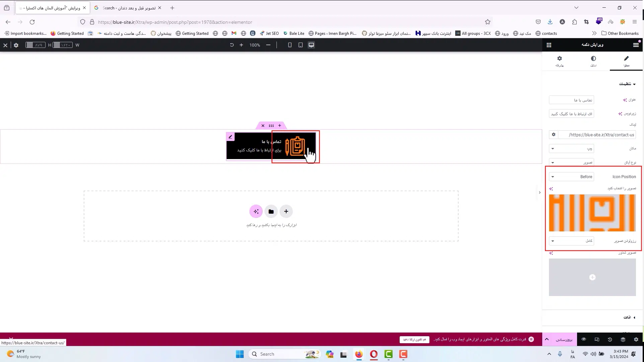Zoom in the preview canvas
Image resolution: width=644 pixels, height=362 pixels.
click(x=241, y=45)
